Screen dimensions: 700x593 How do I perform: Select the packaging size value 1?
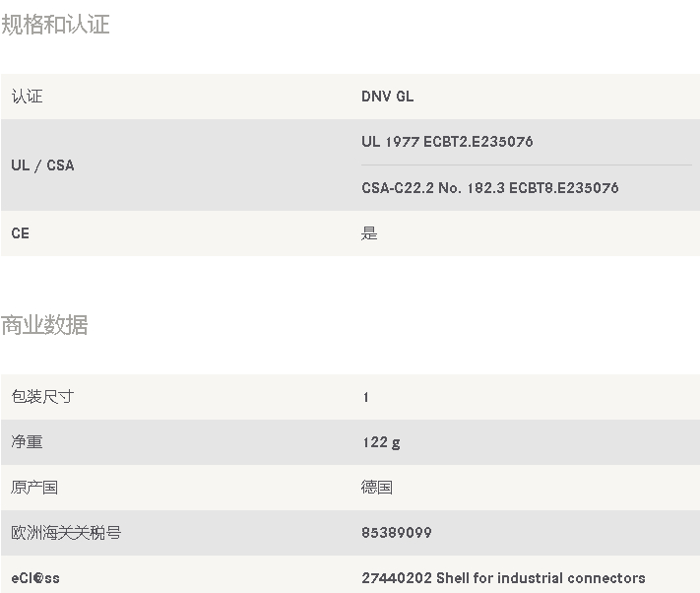pyautogui.click(x=365, y=397)
